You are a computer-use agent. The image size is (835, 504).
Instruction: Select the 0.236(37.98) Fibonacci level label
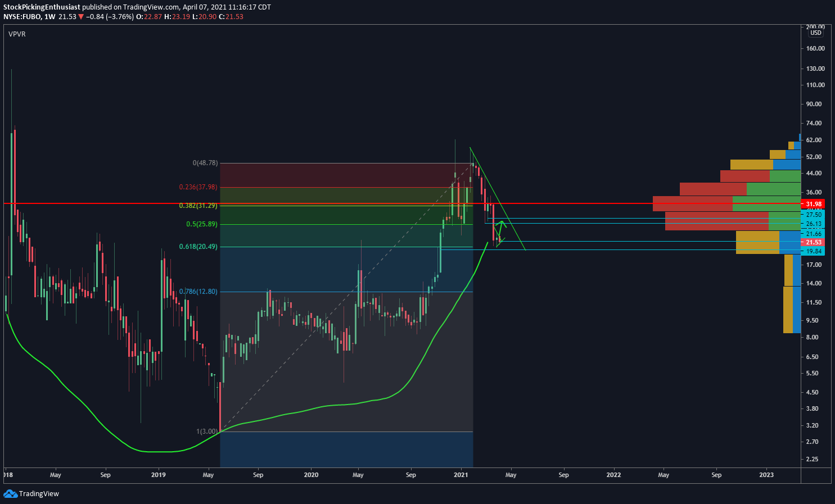click(x=198, y=187)
